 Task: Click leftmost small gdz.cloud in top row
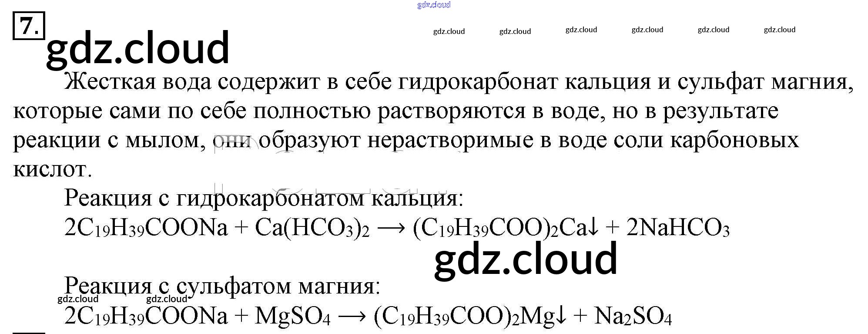[x=449, y=31]
